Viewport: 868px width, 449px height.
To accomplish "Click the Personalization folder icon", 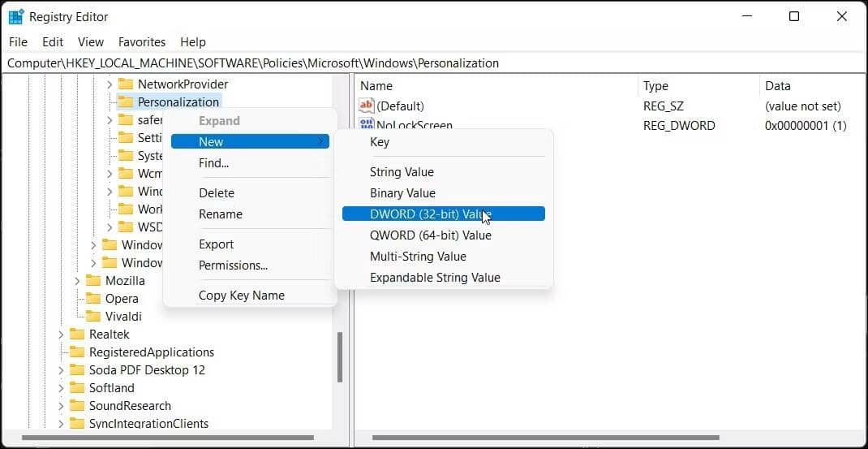I will pos(126,102).
